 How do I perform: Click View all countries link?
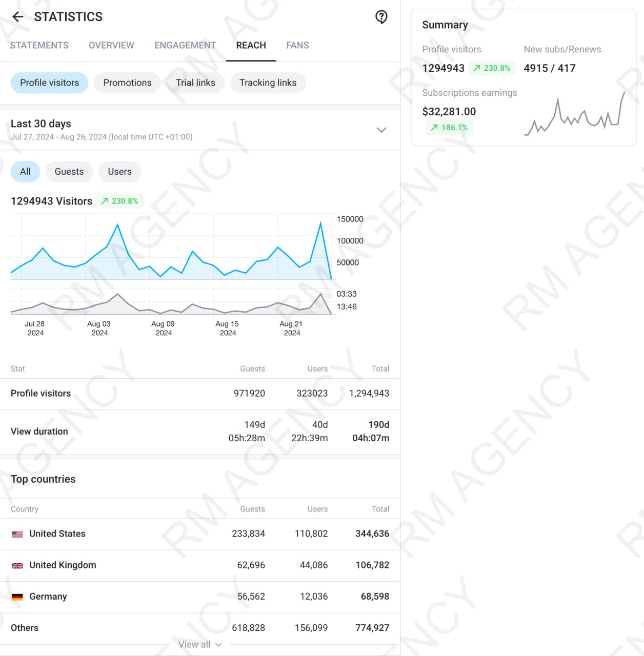200,644
